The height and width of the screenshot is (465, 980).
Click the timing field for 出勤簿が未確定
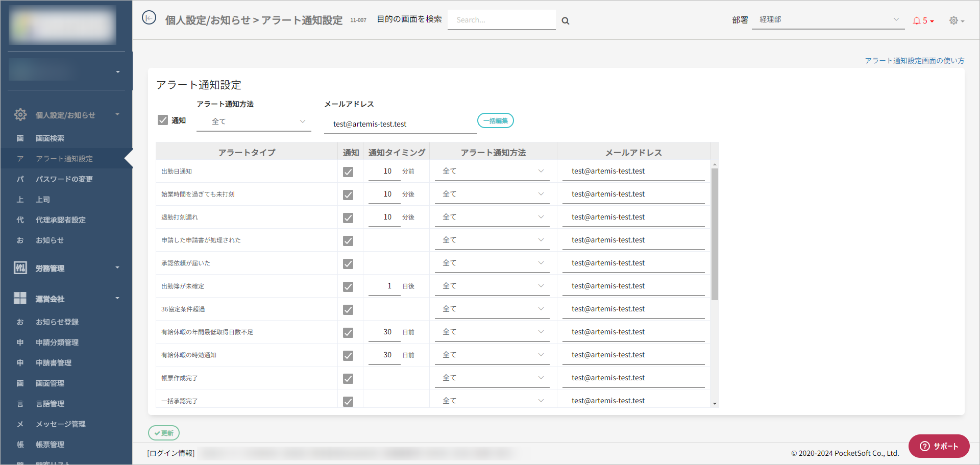coord(384,286)
